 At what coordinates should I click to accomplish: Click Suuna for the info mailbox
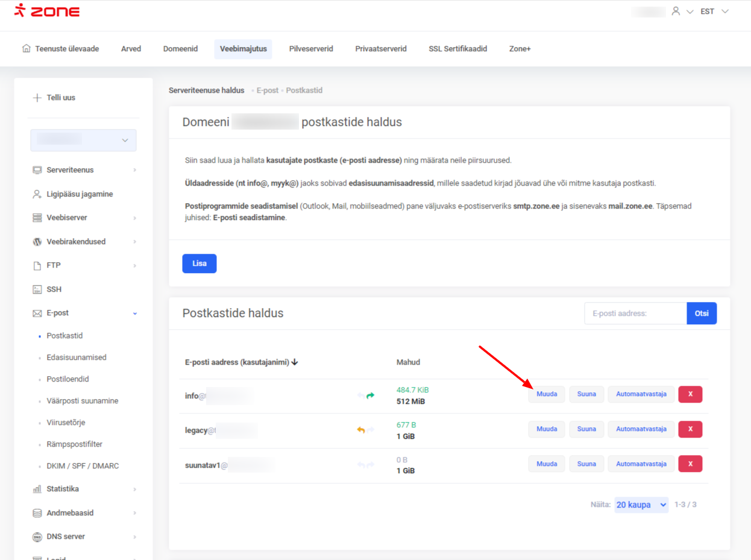(586, 394)
